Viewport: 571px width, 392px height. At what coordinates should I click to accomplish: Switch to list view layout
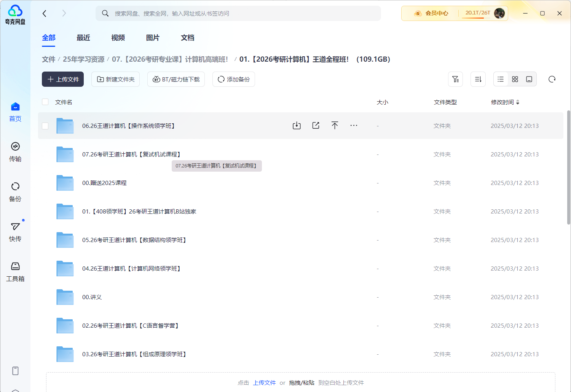pos(501,79)
